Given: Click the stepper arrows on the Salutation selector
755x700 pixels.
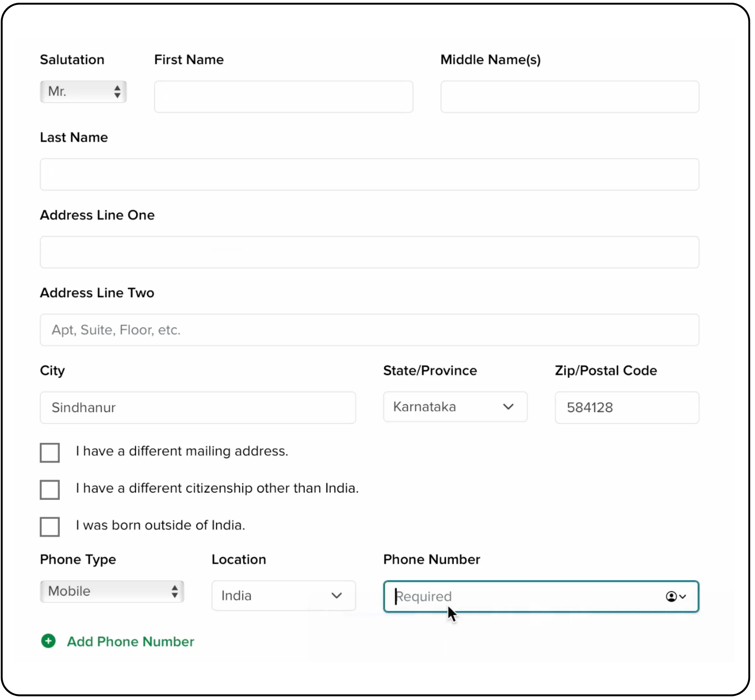Looking at the screenshot, I should pyautogui.click(x=117, y=92).
